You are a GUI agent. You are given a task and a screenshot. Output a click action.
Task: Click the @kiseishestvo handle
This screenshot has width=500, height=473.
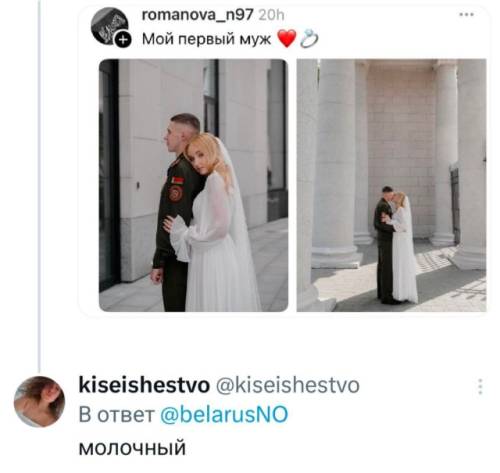288,385
